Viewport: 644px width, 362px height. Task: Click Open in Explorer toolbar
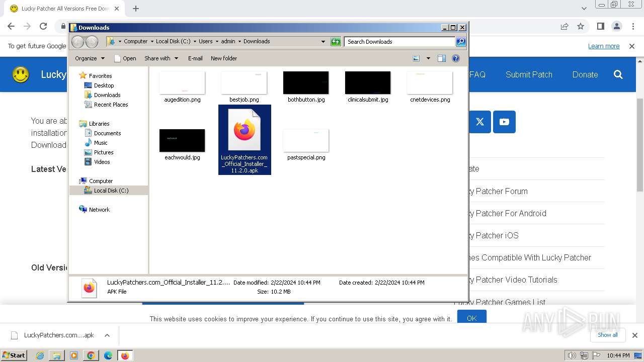point(125,58)
